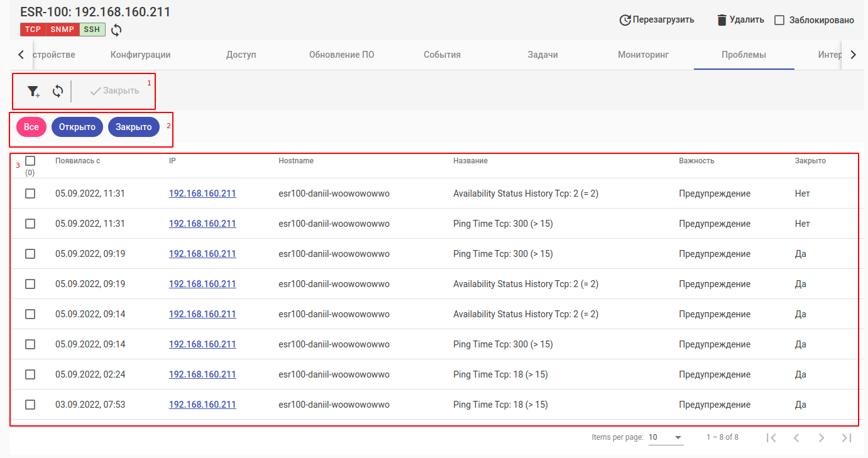868x458 pixels.
Task: Click sync icon next to SSH badge
Action: pos(116,30)
